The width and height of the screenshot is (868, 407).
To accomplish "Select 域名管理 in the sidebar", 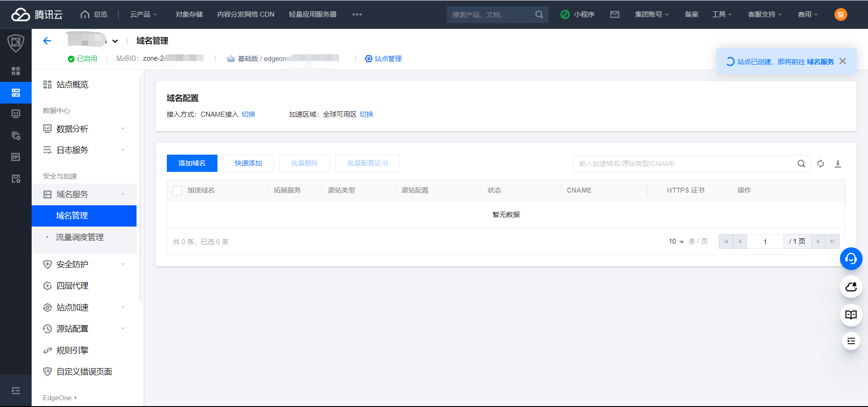I will (84, 216).
